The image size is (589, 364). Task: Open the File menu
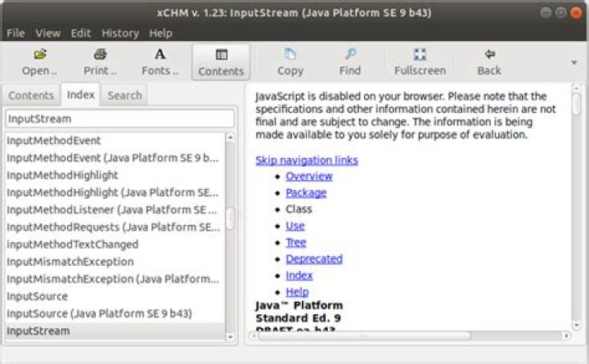pyautogui.click(x=16, y=33)
